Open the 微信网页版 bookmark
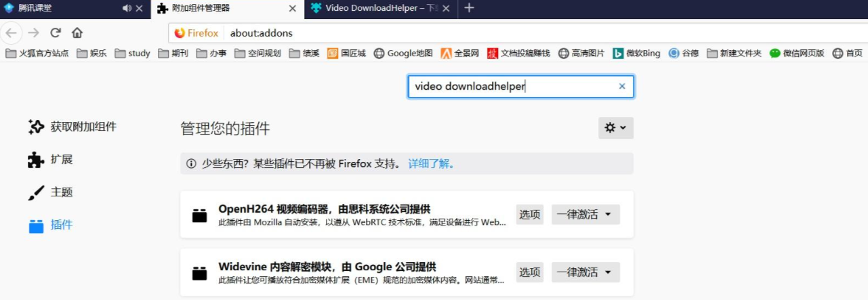Image resolution: width=868 pixels, height=300 pixels. click(797, 53)
